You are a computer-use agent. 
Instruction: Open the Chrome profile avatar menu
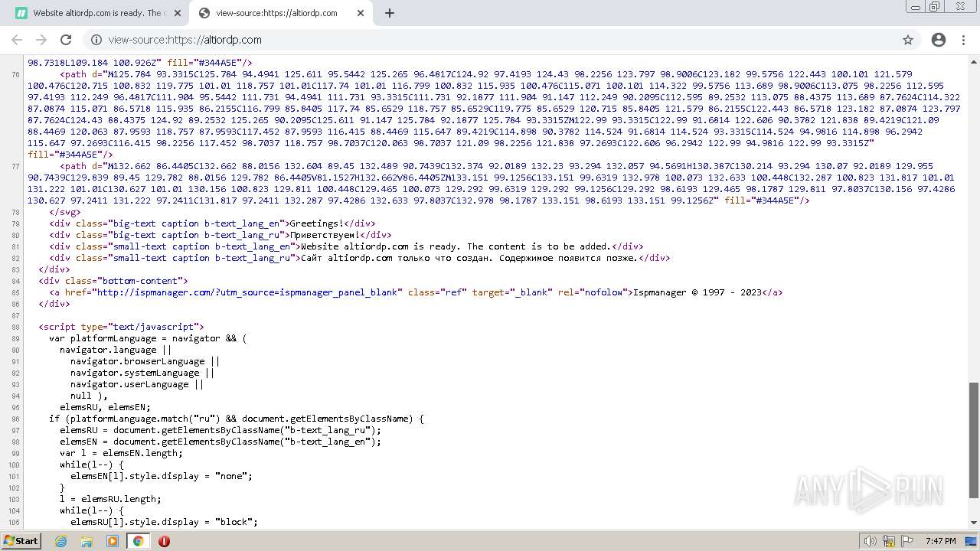click(939, 40)
